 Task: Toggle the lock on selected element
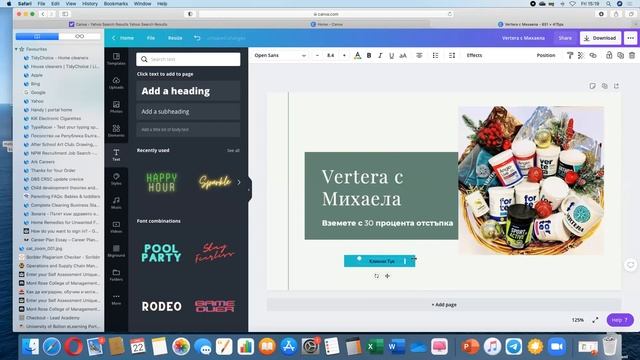point(609,55)
